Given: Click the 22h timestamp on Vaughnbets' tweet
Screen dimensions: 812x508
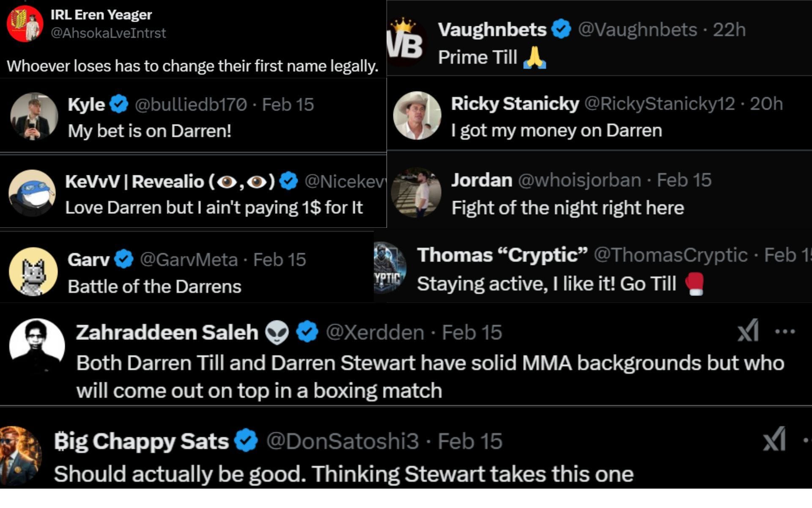Looking at the screenshot, I should (x=729, y=30).
